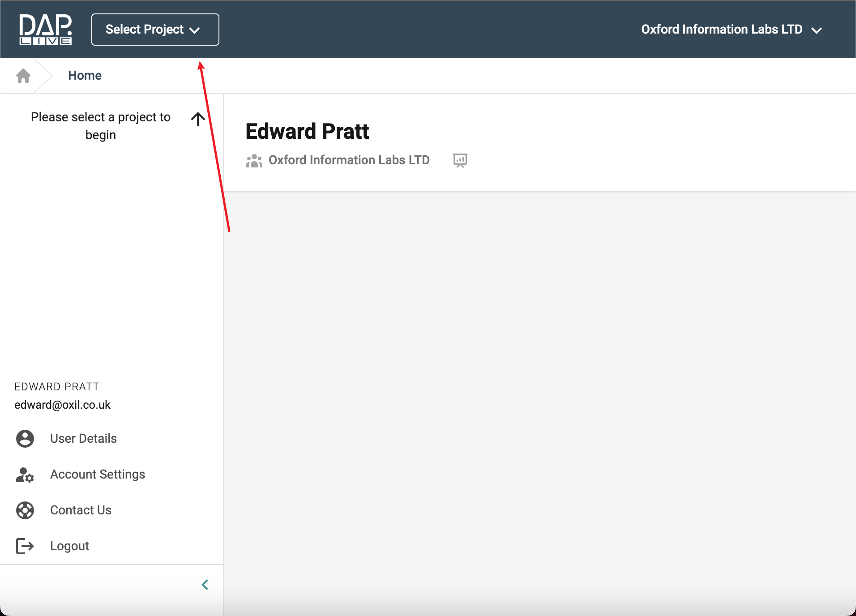Click the edward@oxil.co.uk email address
The width and height of the screenshot is (856, 616).
(x=62, y=405)
